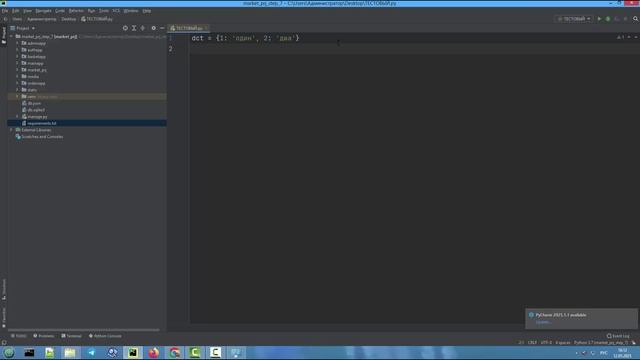This screenshot has width=640, height=360.
Task: Select the static folder
Action: click(x=32, y=90)
